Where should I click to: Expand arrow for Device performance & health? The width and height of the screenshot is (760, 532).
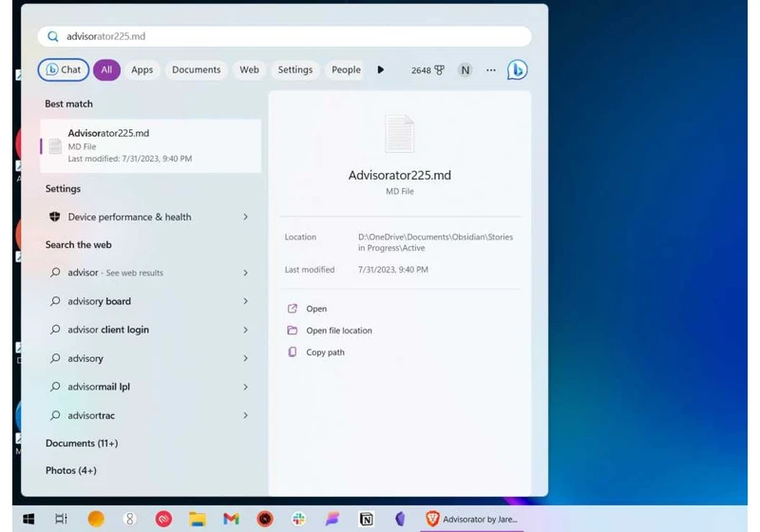tap(246, 217)
